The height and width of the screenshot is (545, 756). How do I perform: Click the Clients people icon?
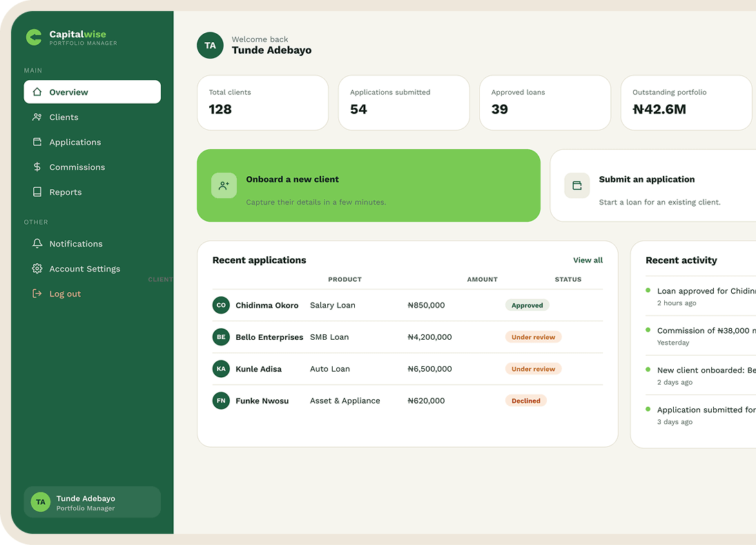[x=37, y=117]
